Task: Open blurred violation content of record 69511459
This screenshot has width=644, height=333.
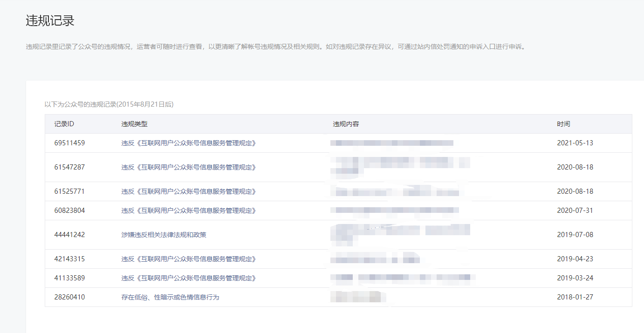Action: 392,143
